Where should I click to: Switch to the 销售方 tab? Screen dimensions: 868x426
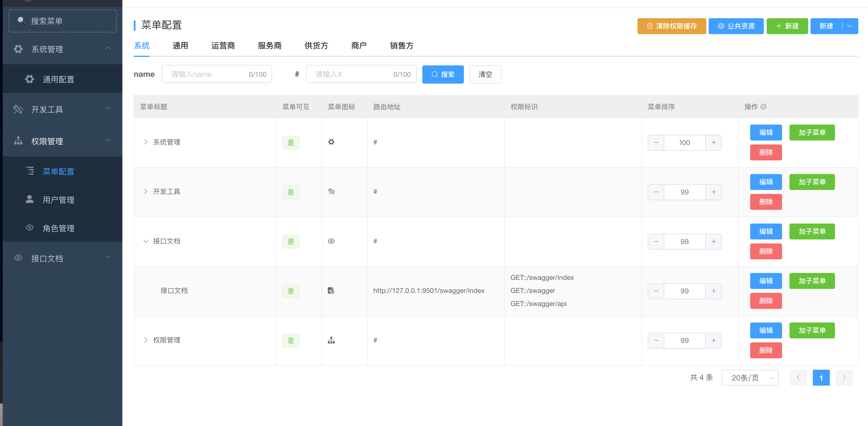[401, 46]
